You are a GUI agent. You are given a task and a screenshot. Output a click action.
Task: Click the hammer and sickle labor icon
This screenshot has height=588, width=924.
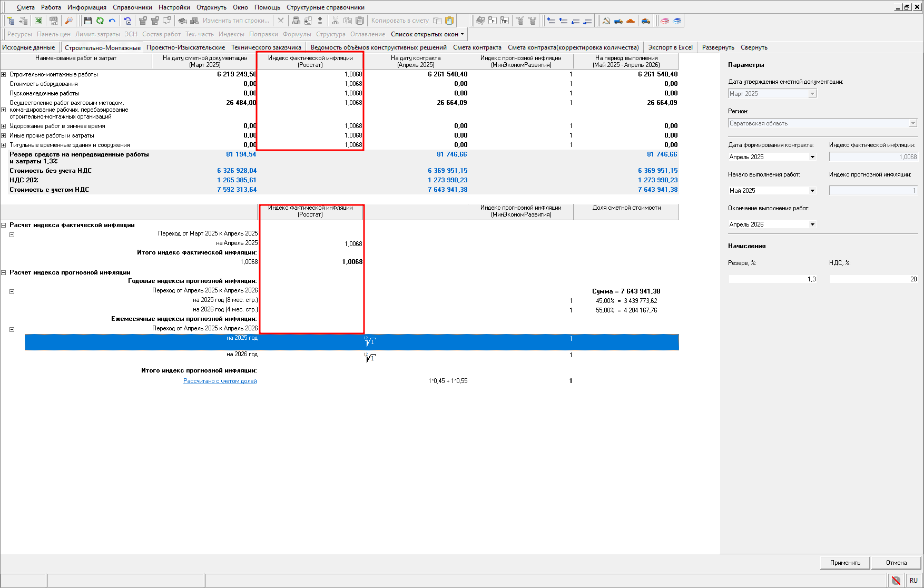[606, 21]
